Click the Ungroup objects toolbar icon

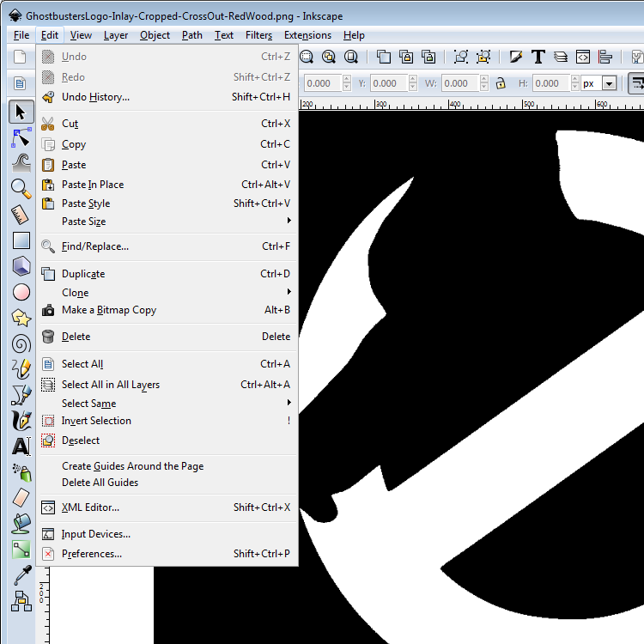click(483, 57)
